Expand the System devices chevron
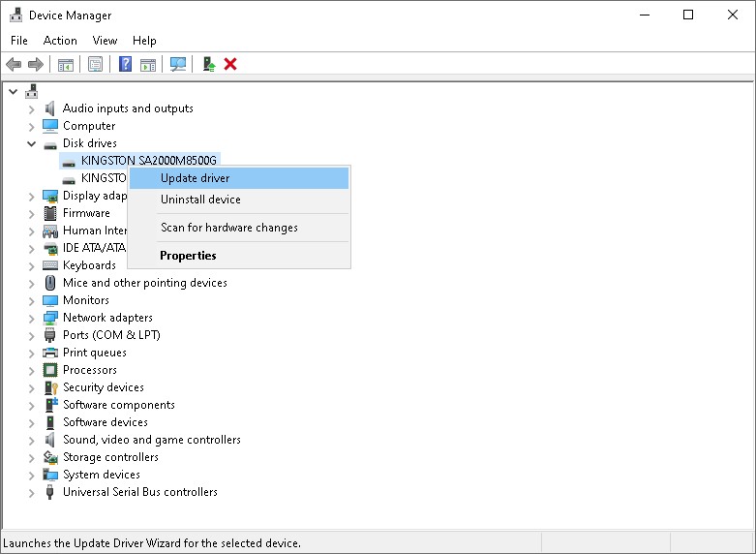Viewport: 756px width, 554px height. 31,476
